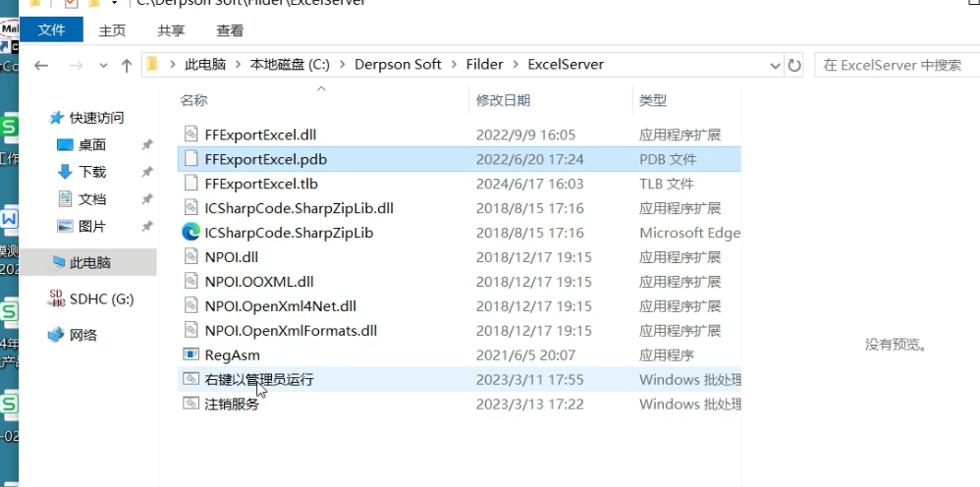This screenshot has width=980, height=487.
Task: Click the FFExportExcel.dll file icon
Action: click(x=191, y=135)
